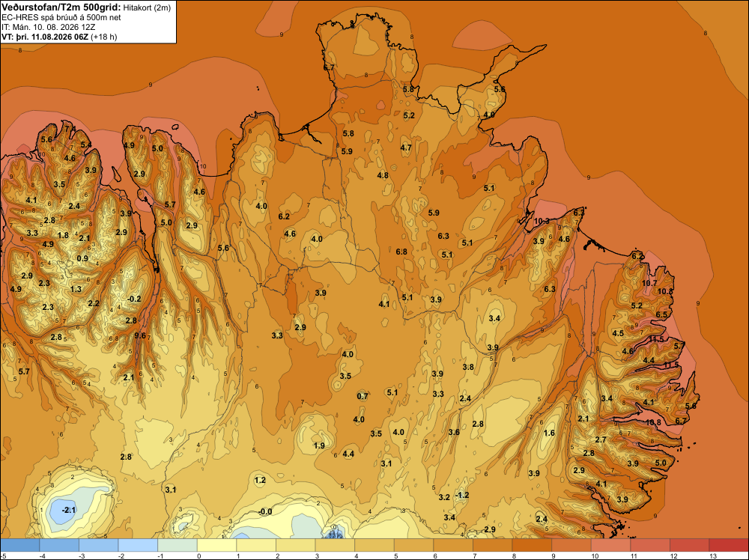Click the temperature value 4.7

406,147
